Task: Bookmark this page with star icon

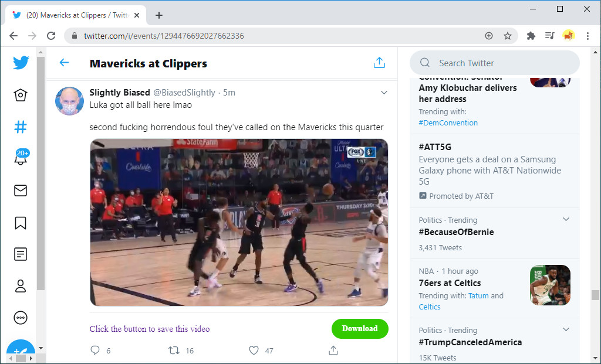Action: click(508, 36)
